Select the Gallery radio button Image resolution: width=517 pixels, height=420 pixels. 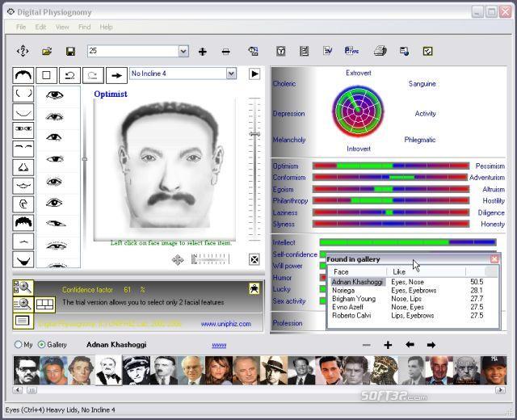pos(41,345)
